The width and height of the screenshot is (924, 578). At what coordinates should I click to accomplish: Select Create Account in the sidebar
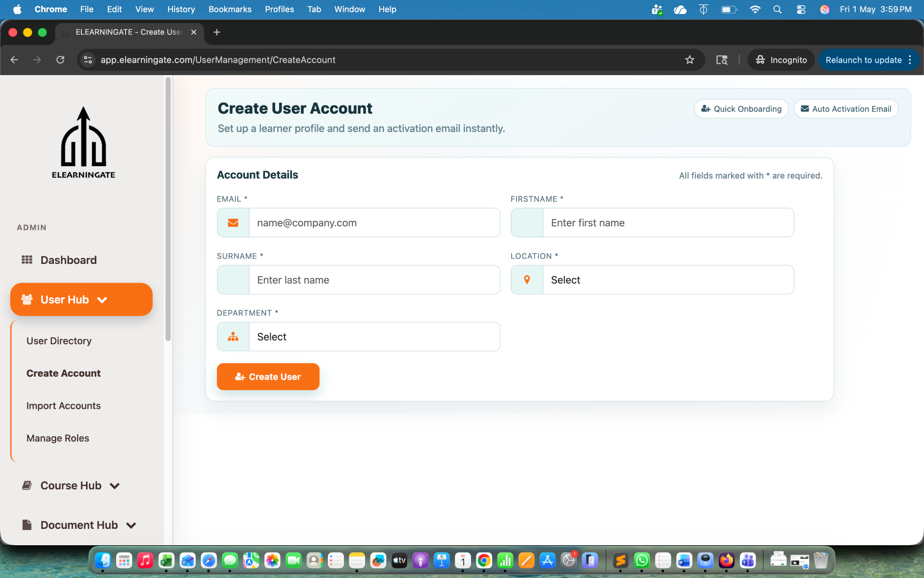click(x=63, y=373)
